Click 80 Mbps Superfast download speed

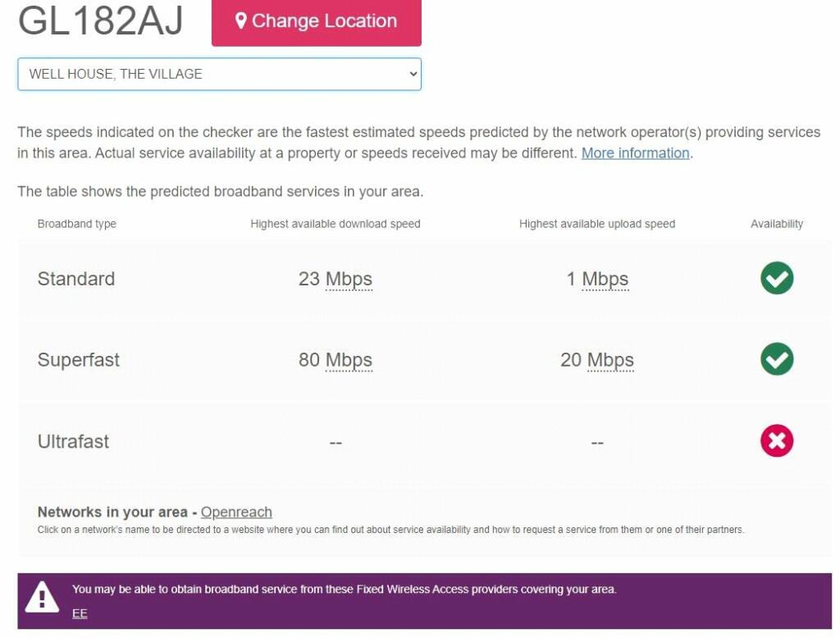click(x=336, y=360)
